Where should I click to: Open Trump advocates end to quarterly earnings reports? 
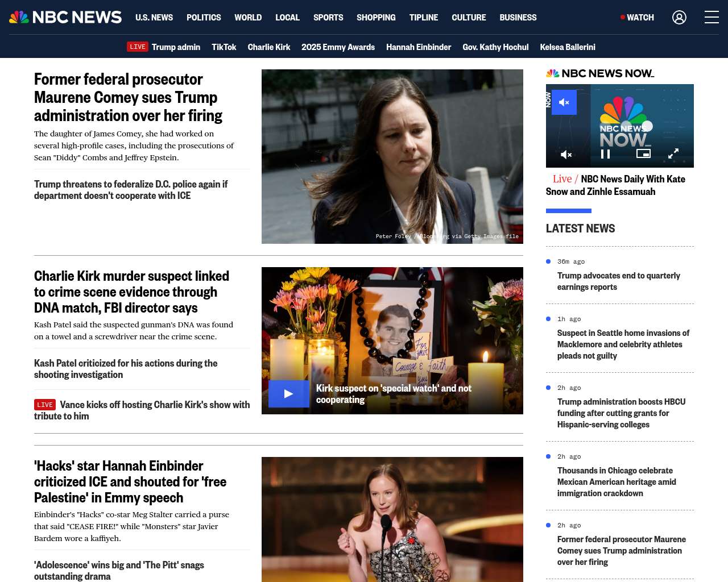619,281
